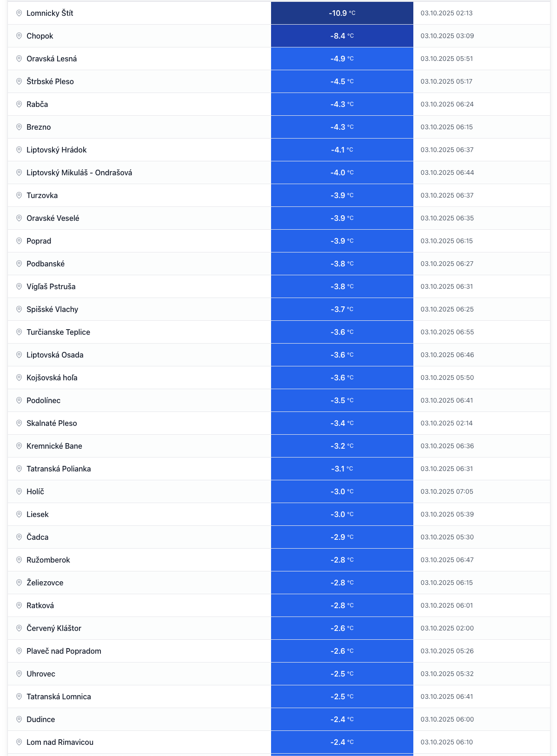Click the pin icon next to Červený Kláštor

coord(19,628)
